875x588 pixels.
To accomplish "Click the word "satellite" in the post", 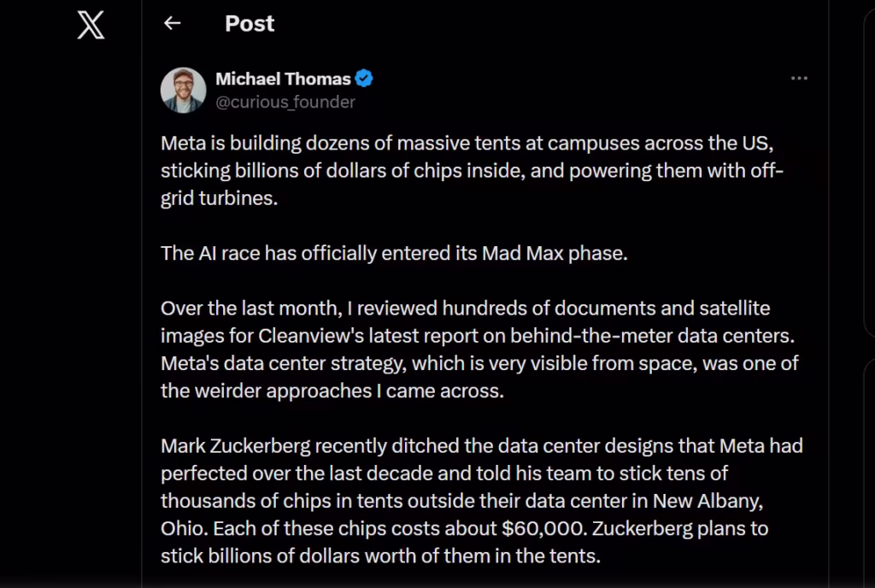I will coord(734,308).
